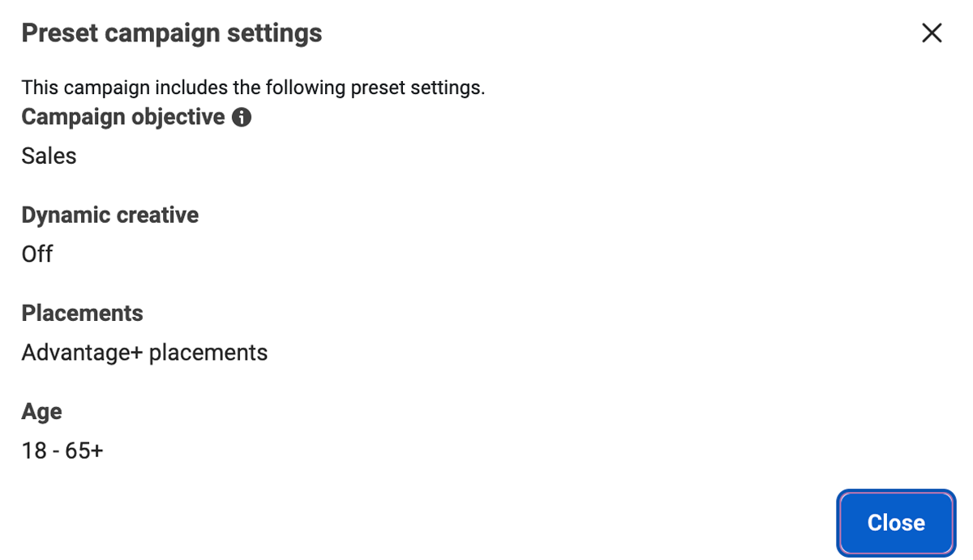Click the Preset campaign settings title
The height and width of the screenshot is (560, 973).
click(x=171, y=33)
